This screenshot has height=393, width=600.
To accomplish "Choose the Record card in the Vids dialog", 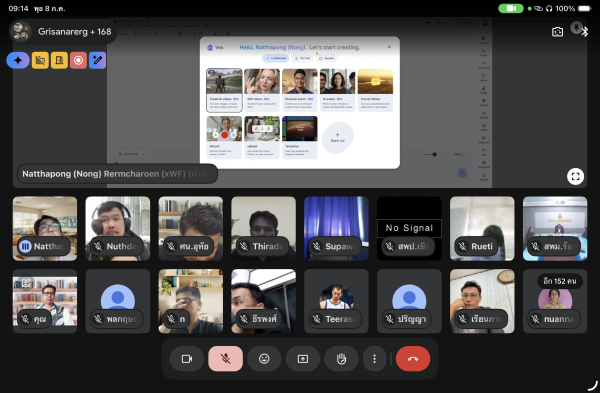I will tap(224, 137).
